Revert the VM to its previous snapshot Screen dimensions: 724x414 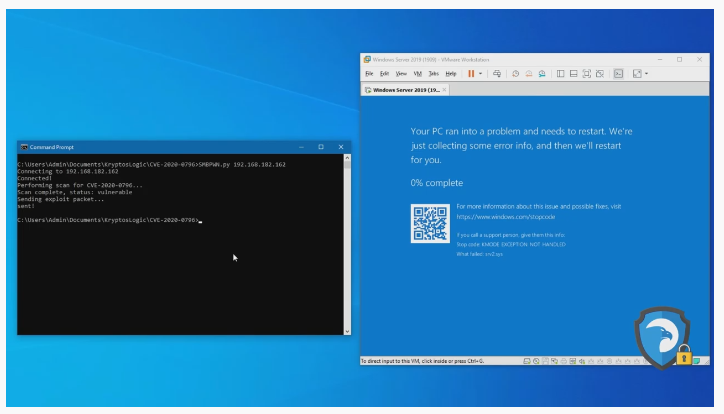(x=529, y=74)
